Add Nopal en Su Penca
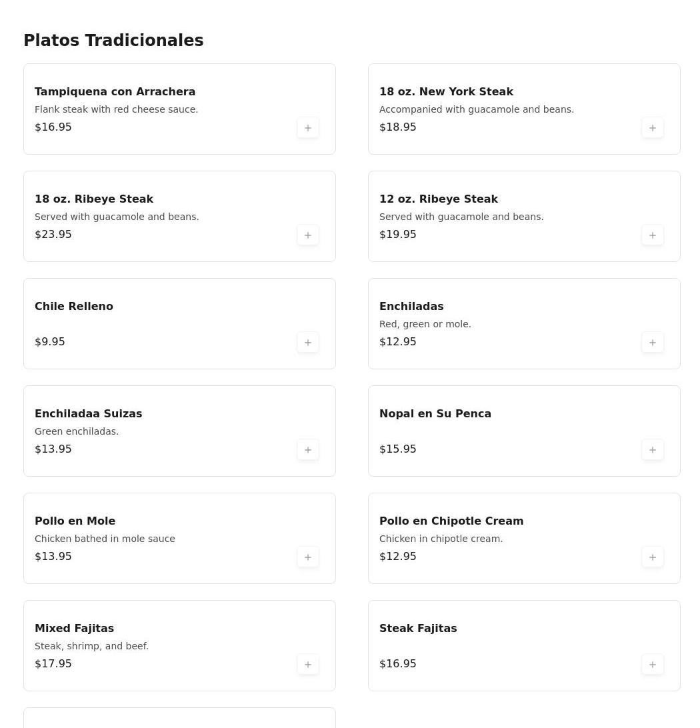The image size is (700, 728). pos(653,450)
